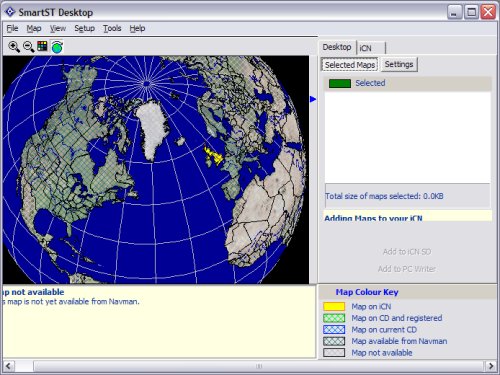500x375 pixels.
Task: Zoom in using the magnifier plus icon
Action: (x=14, y=47)
